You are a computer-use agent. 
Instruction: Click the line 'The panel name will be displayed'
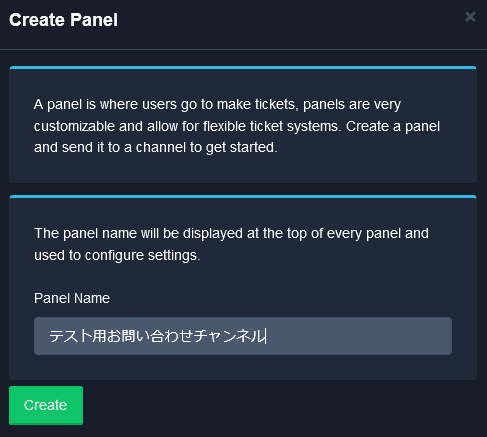click(x=231, y=233)
